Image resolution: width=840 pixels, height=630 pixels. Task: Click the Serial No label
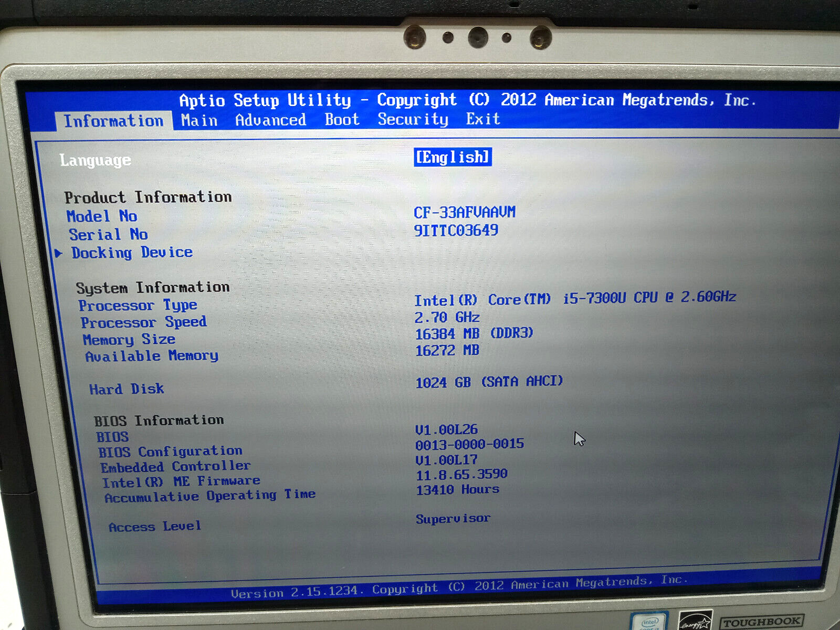click(x=108, y=234)
